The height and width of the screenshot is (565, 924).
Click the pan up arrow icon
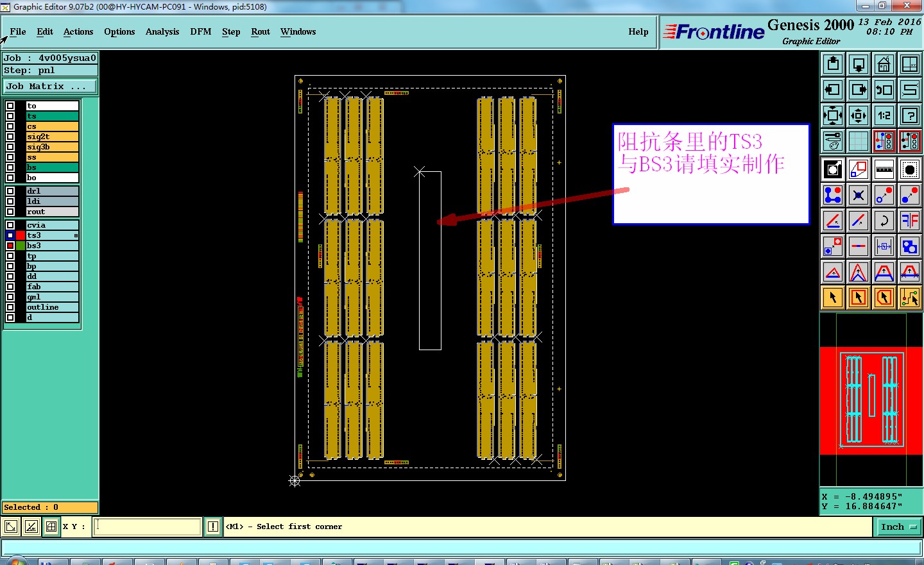point(833,64)
